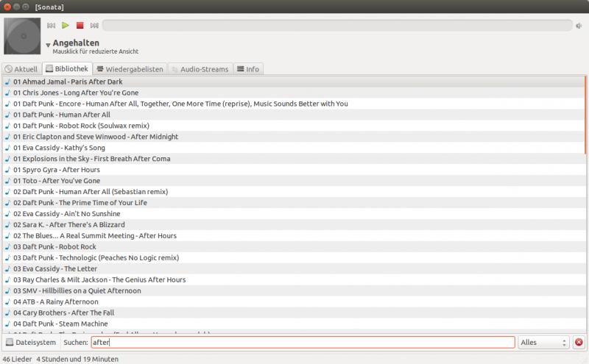Switch to the Aktuell tab
589x364 pixels.
pyautogui.click(x=21, y=69)
